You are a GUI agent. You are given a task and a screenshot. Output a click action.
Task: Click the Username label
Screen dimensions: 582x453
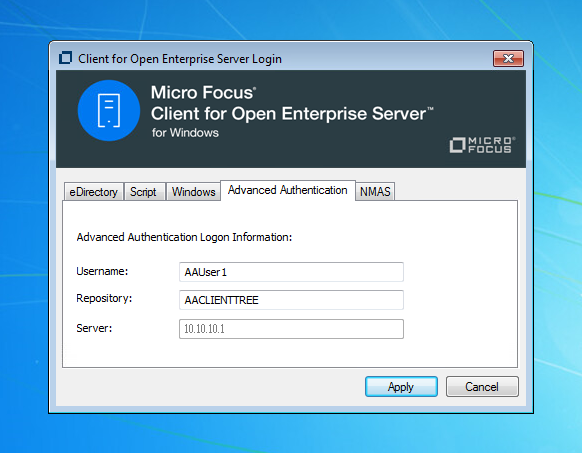click(x=102, y=271)
